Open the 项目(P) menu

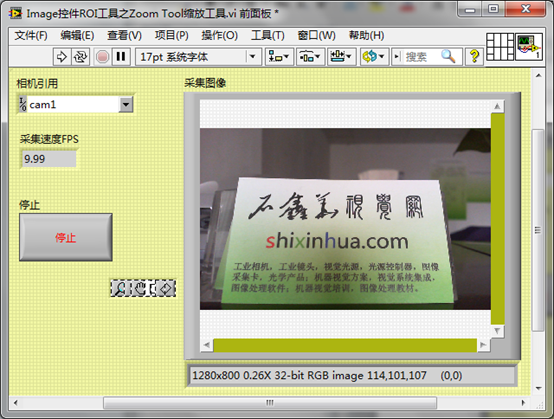pos(171,35)
